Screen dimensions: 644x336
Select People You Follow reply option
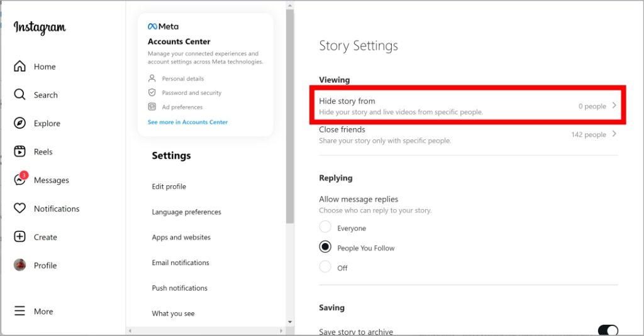(325, 247)
